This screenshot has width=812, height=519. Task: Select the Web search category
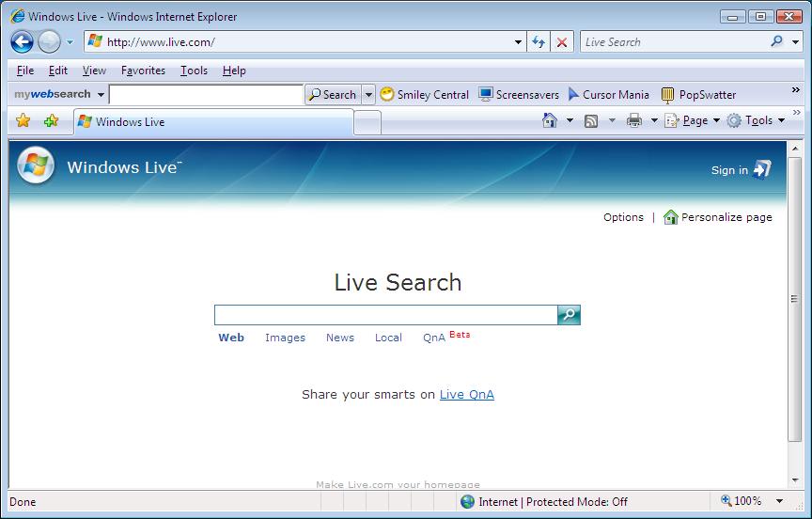pyautogui.click(x=231, y=338)
